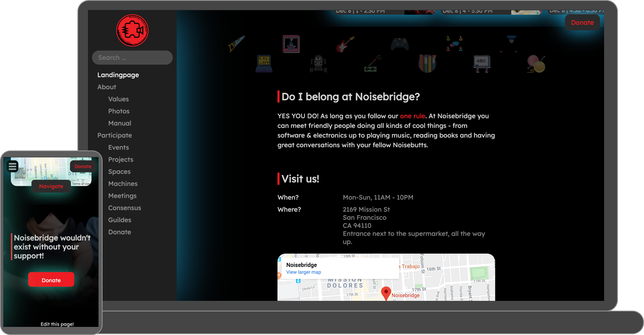644x335 pixels.
Task: Click the red Donate button on the phone
Action: pos(51,280)
